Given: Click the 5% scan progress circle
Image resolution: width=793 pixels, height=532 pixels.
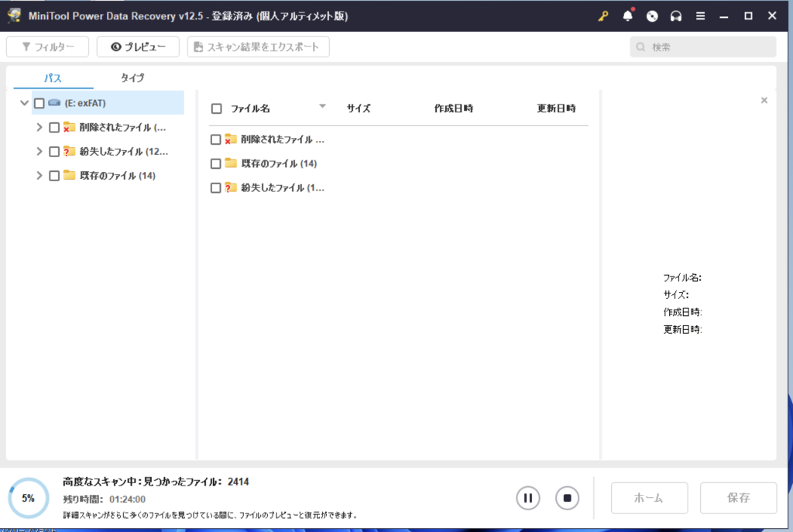Looking at the screenshot, I should (29, 498).
